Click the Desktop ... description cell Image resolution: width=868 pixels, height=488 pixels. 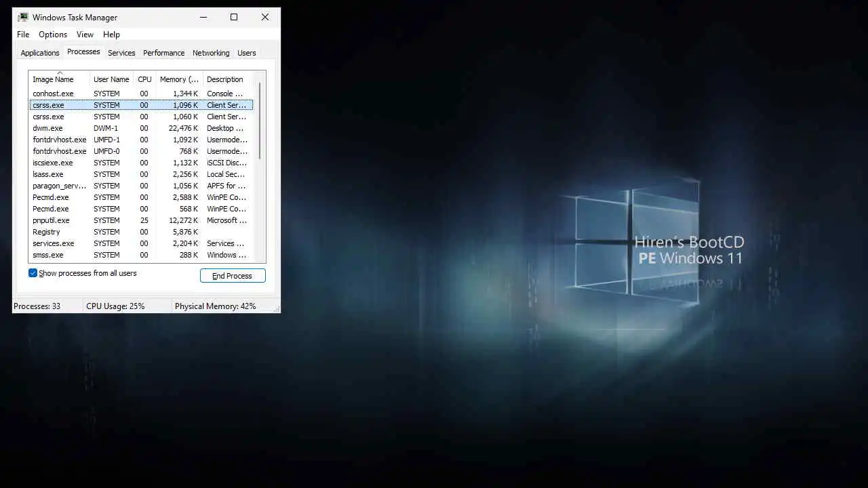tap(225, 128)
